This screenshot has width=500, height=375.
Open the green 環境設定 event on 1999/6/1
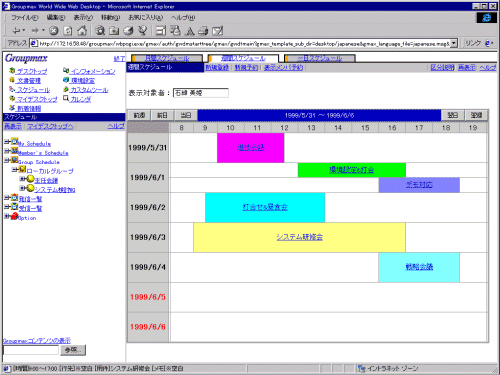pos(352,170)
